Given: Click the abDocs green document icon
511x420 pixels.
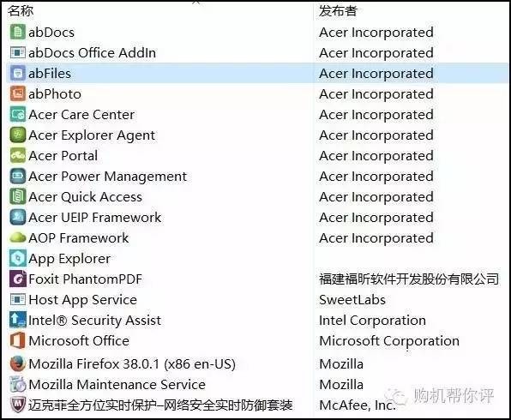Looking at the screenshot, I should pos(18,32).
